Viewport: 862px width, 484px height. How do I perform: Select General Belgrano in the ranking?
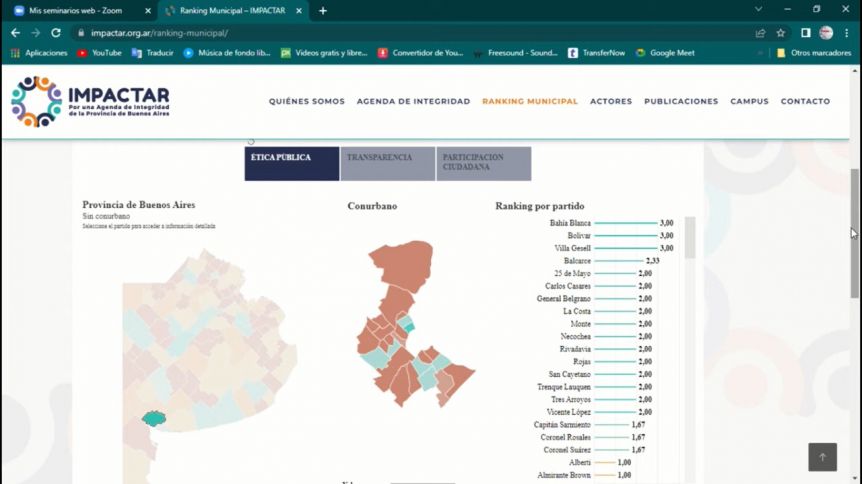pyautogui.click(x=563, y=299)
